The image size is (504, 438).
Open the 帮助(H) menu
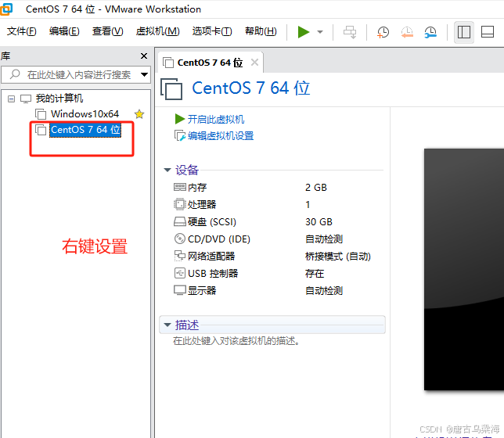pos(261,31)
